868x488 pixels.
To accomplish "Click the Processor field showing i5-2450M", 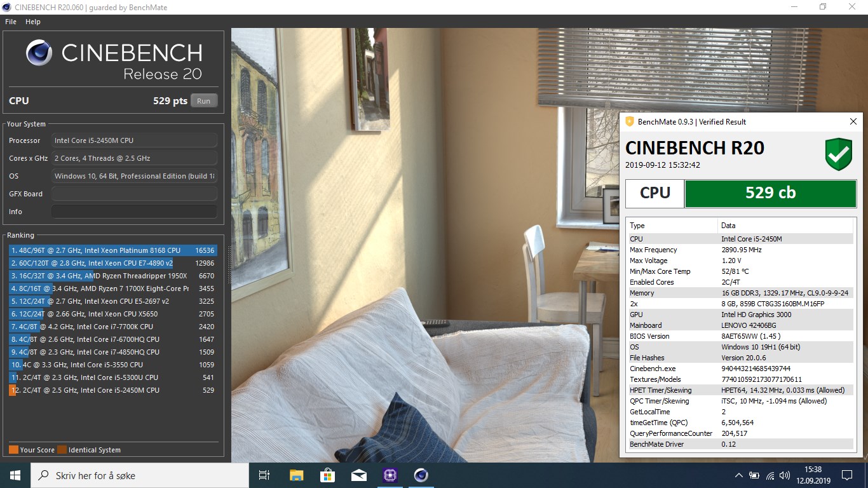I will [x=134, y=140].
